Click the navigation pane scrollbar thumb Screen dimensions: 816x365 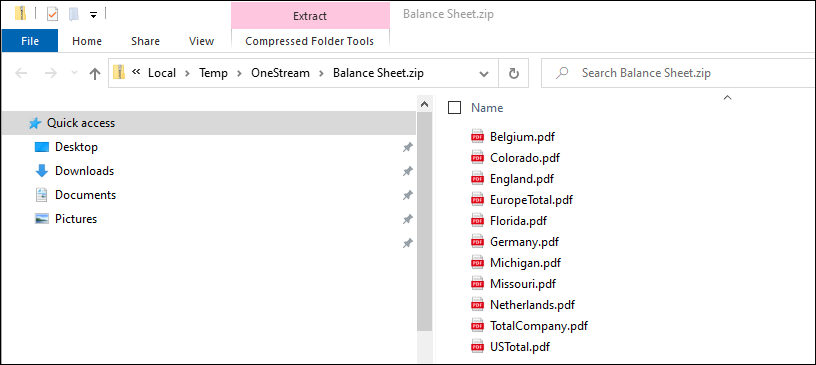point(425,221)
